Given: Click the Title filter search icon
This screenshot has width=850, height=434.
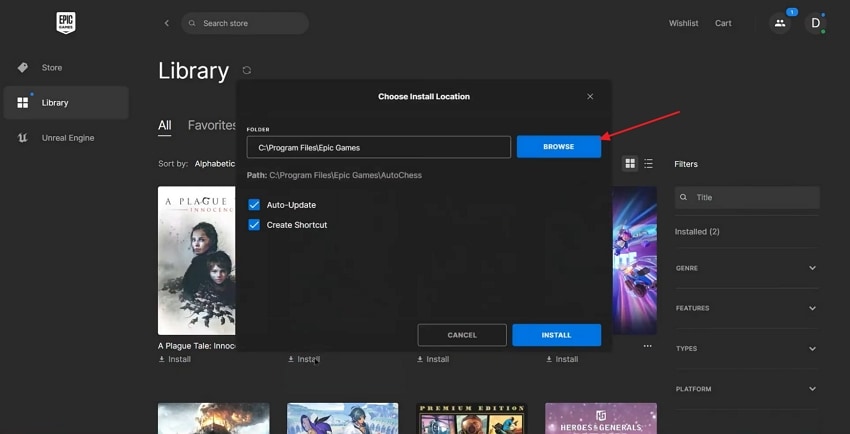Looking at the screenshot, I should click(684, 198).
